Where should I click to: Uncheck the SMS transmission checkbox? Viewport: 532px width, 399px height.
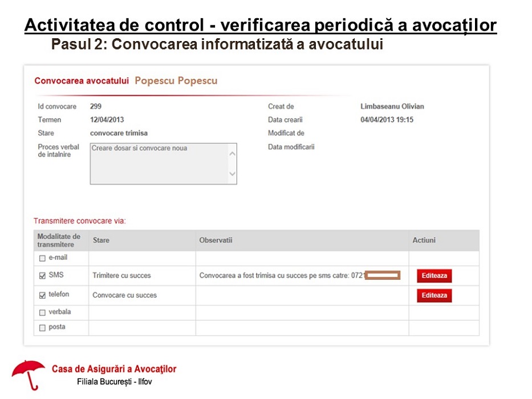point(42,276)
